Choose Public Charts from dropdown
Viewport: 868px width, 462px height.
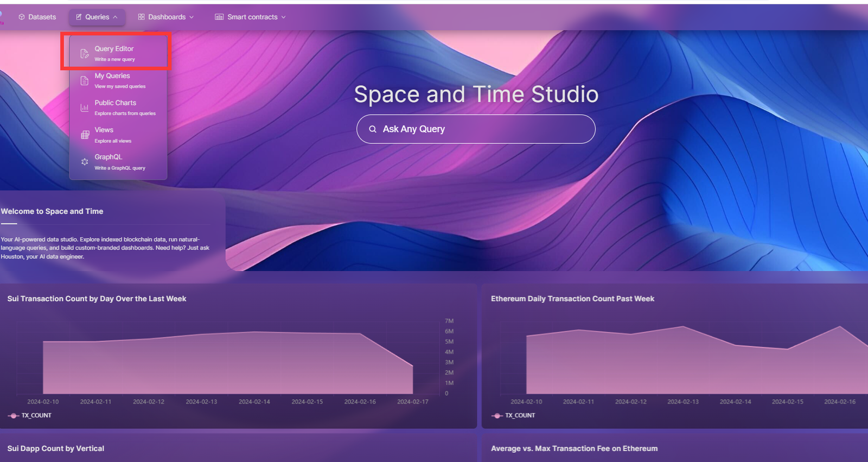point(118,107)
